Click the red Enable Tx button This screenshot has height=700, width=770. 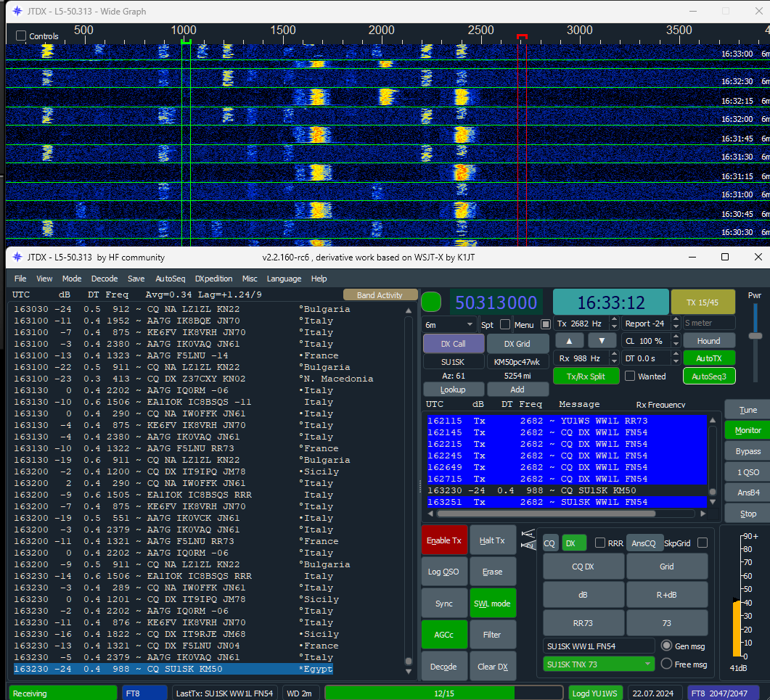pos(444,540)
